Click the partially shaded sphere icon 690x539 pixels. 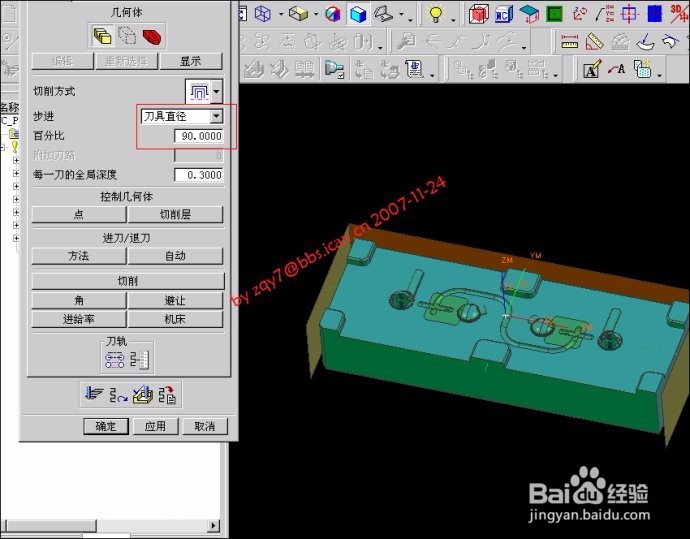(x=333, y=14)
